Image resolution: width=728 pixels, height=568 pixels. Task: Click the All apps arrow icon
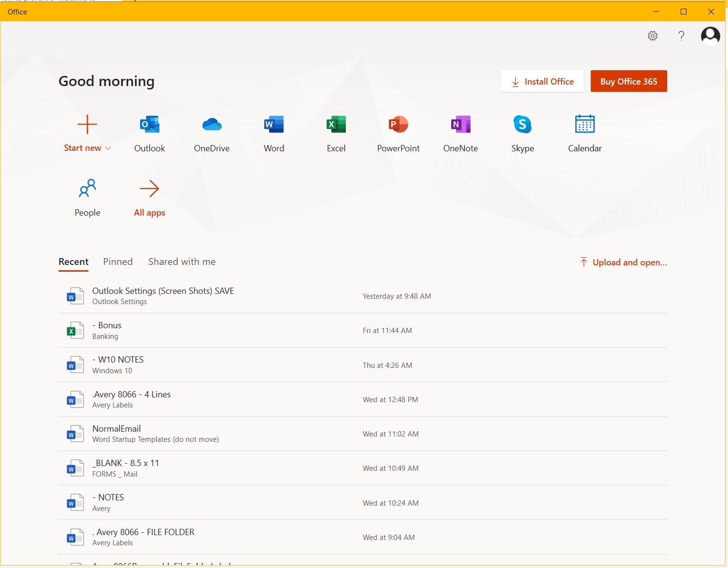point(149,189)
